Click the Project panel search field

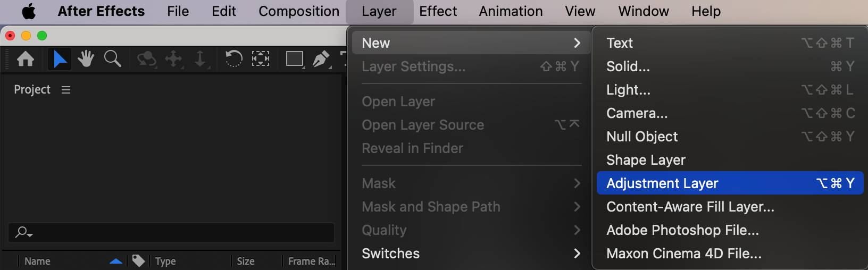click(176, 232)
